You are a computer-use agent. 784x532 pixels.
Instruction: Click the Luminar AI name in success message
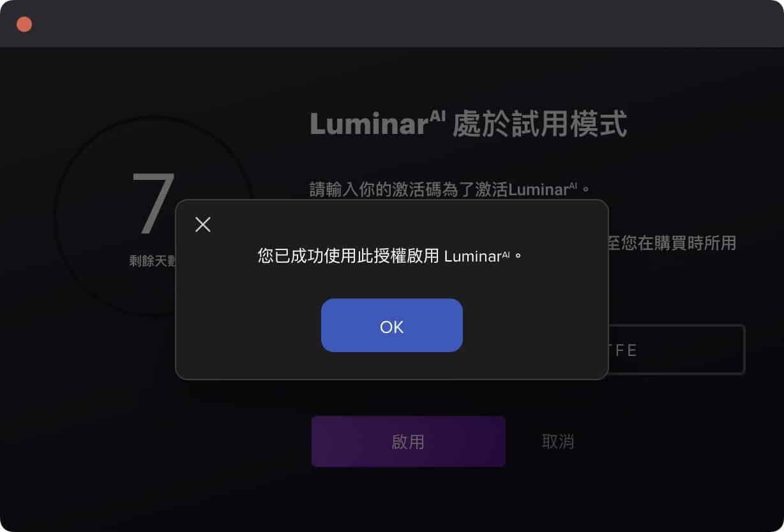(477, 256)
